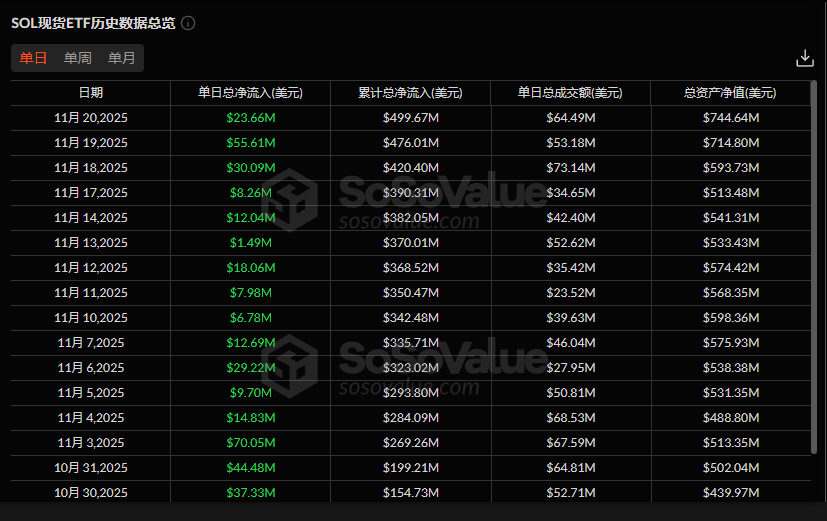
Task: Switch to the 单月 tab
Action: coord(122,58)
